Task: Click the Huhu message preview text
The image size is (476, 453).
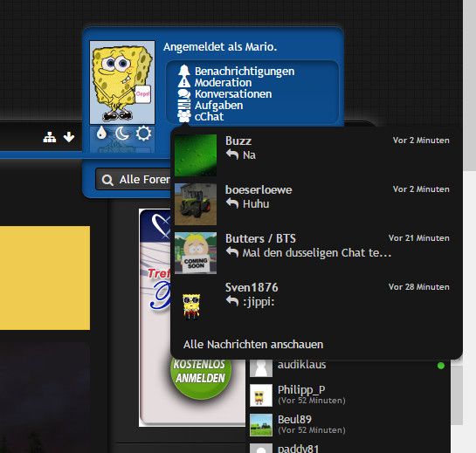Action: point(256,204)
